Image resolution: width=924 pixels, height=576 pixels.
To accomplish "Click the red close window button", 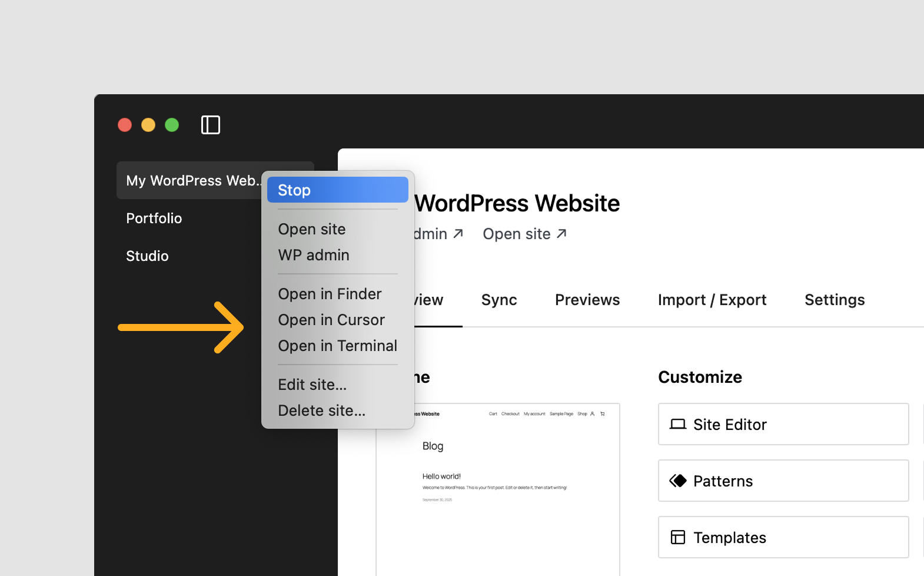I will coord(125,125).
